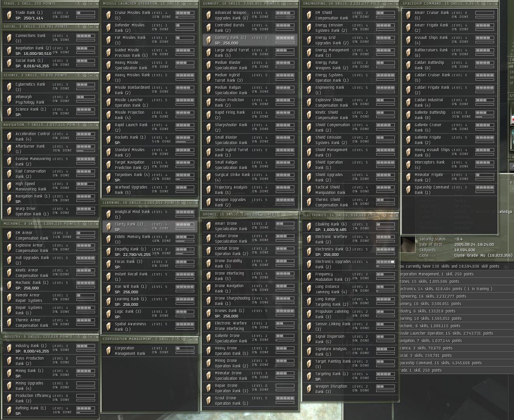Click the EM Shield Compensation book icon
The height and width of the screenshot is (420, 514).
tap(310, 15)
